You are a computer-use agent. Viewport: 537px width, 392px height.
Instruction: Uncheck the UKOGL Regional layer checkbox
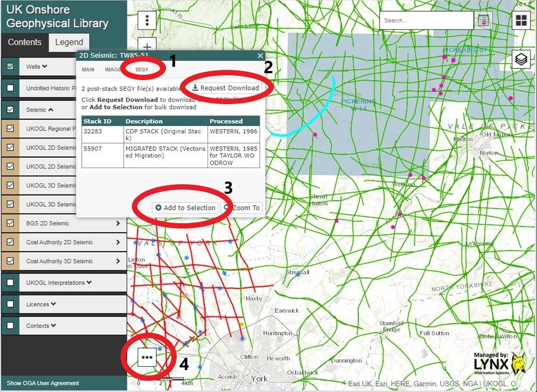tap(10, 129)
